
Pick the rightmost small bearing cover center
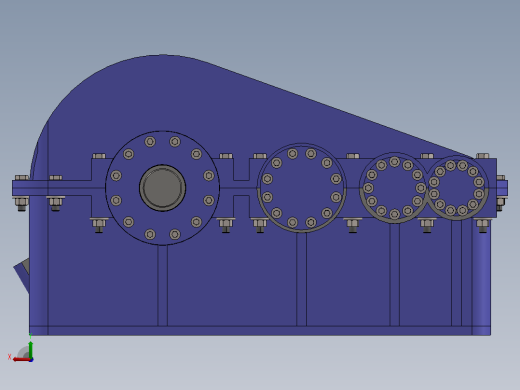[x=456, y=188]
